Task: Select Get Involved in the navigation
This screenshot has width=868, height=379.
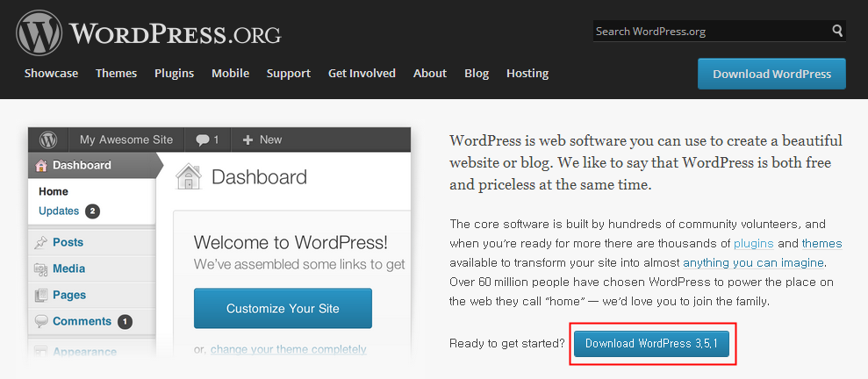Action: (362, 73)
